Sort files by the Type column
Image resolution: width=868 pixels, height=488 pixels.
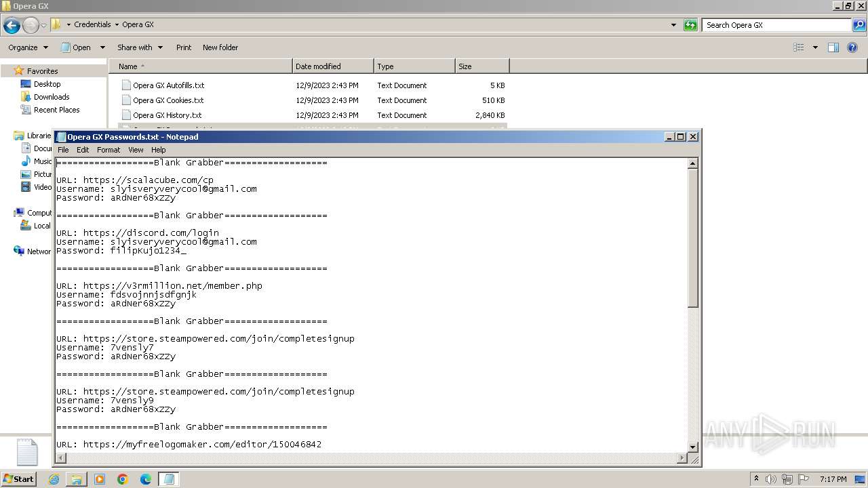pos(414,66)
